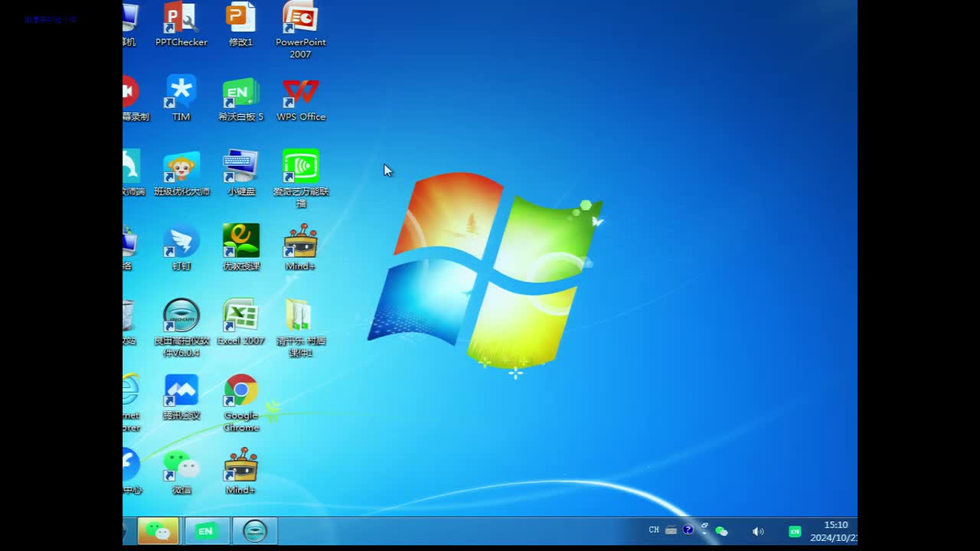Select the 爱奇艺万能联播 green icon
Viewport: 980px width, 551px height.
[300, 178]
